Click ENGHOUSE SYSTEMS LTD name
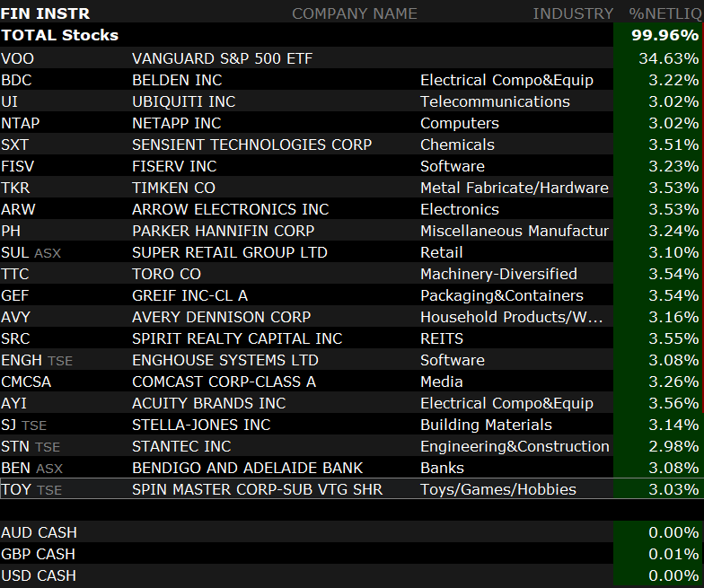Viewport: 704px width, 588px height. [x=225, y=360]
